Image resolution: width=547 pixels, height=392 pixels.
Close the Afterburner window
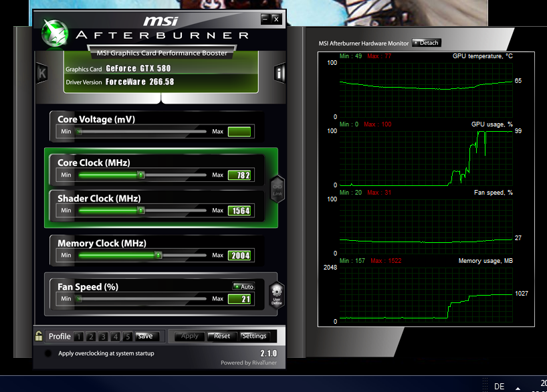click(276, 19)
